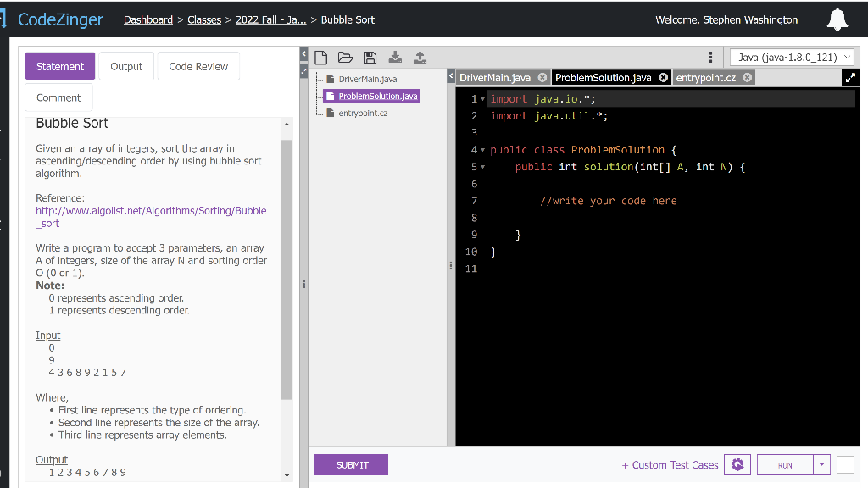Click the upload file icon
This screenshot has height=488, width=868.
tap(420, 58)
